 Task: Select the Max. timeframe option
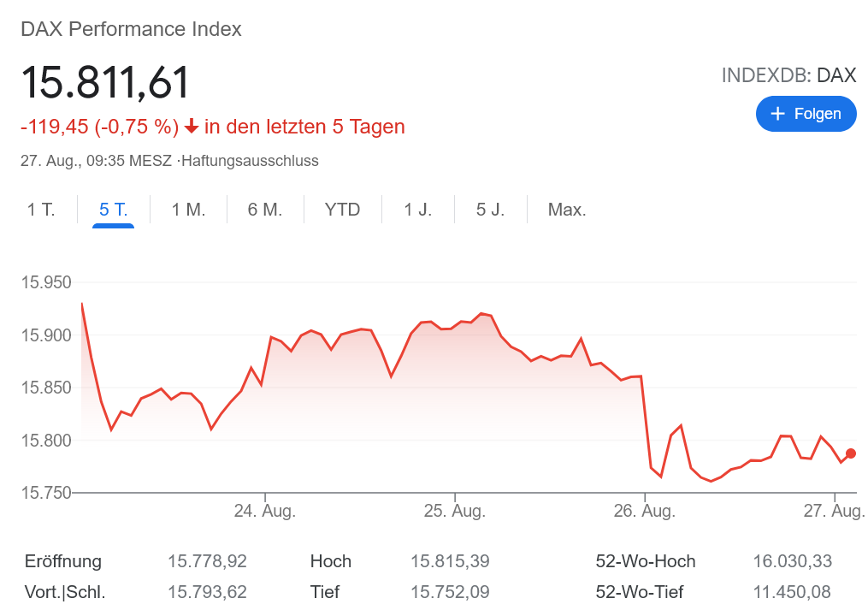[566, 209]
